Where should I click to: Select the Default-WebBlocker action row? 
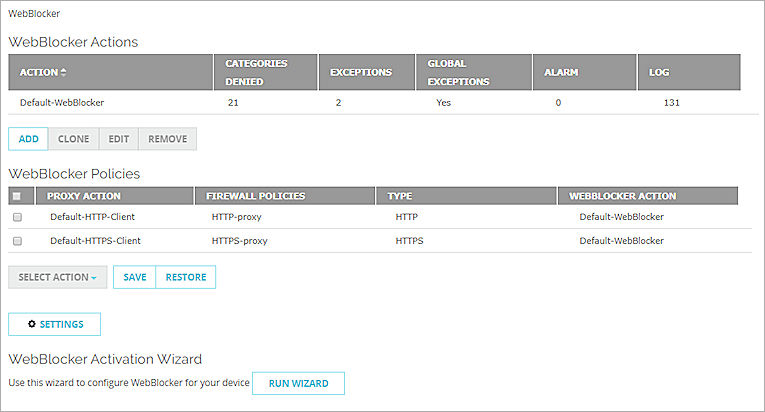coord(62,102)
